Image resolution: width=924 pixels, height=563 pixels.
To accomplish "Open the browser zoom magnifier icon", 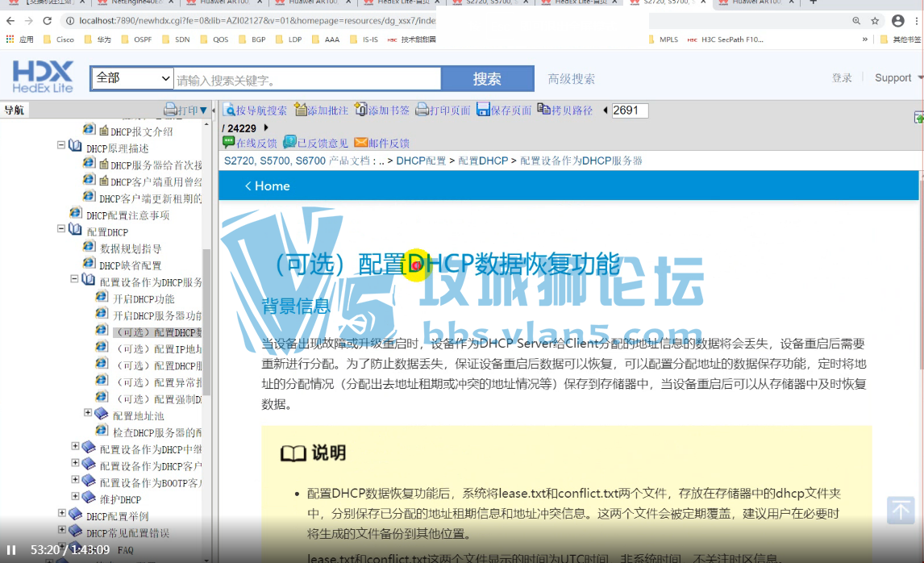I will [856, 21].
